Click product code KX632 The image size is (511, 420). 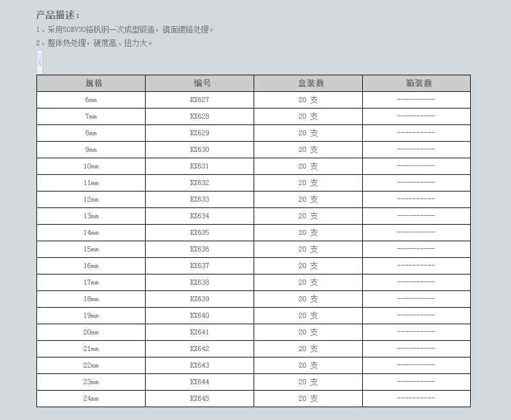point(199,183)
